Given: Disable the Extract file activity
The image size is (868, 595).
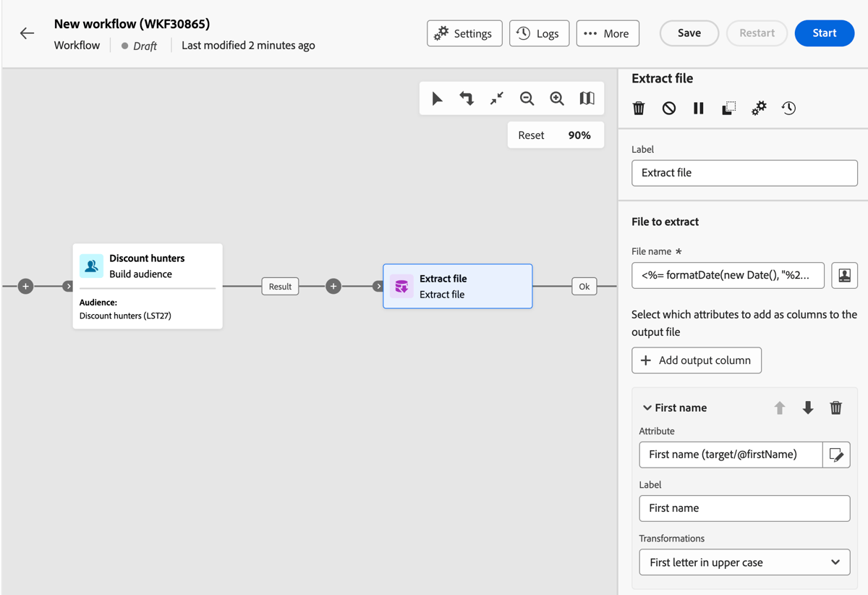Looking at the screenshot, I should [668, 108].
